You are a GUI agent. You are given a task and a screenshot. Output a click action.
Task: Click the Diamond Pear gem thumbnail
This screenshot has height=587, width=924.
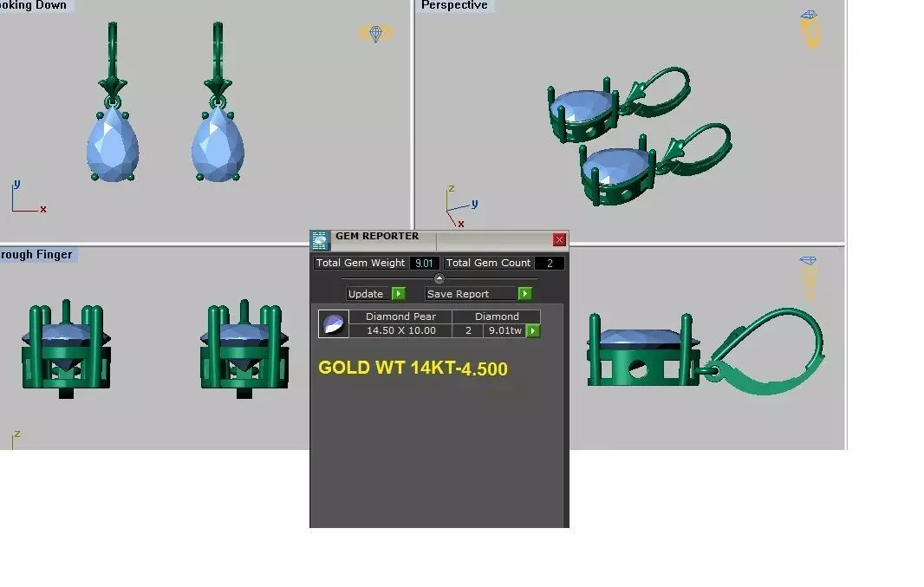pos(334,323)
